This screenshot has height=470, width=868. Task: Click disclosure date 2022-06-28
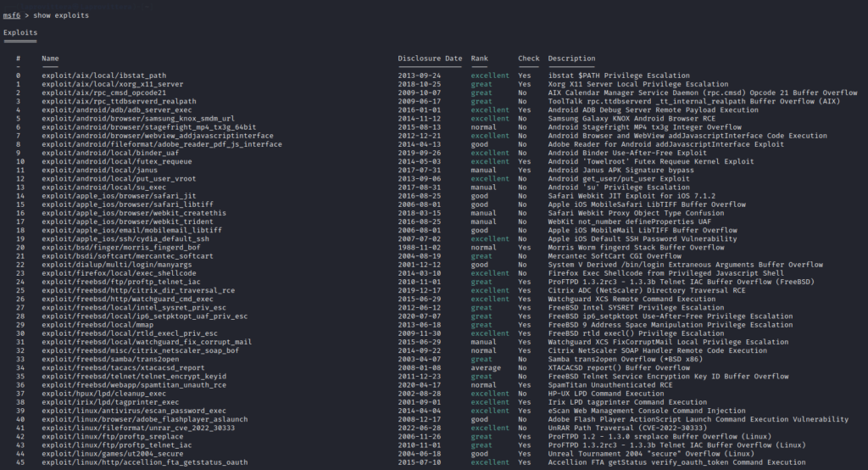(419, 428)
